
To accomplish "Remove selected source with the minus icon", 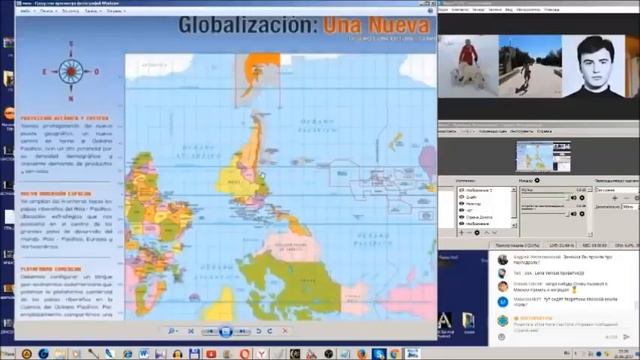I will tap(469, 233).
